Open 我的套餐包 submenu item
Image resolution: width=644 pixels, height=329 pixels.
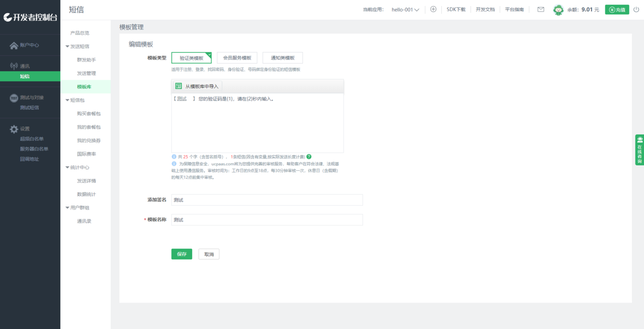coord(89,127)
